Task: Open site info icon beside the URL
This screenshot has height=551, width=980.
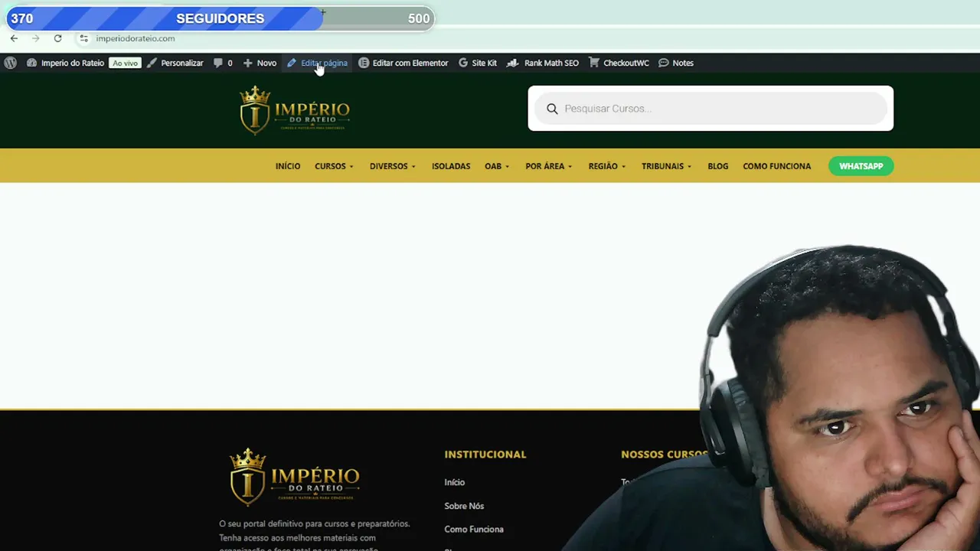Action: tap(84, 38)
